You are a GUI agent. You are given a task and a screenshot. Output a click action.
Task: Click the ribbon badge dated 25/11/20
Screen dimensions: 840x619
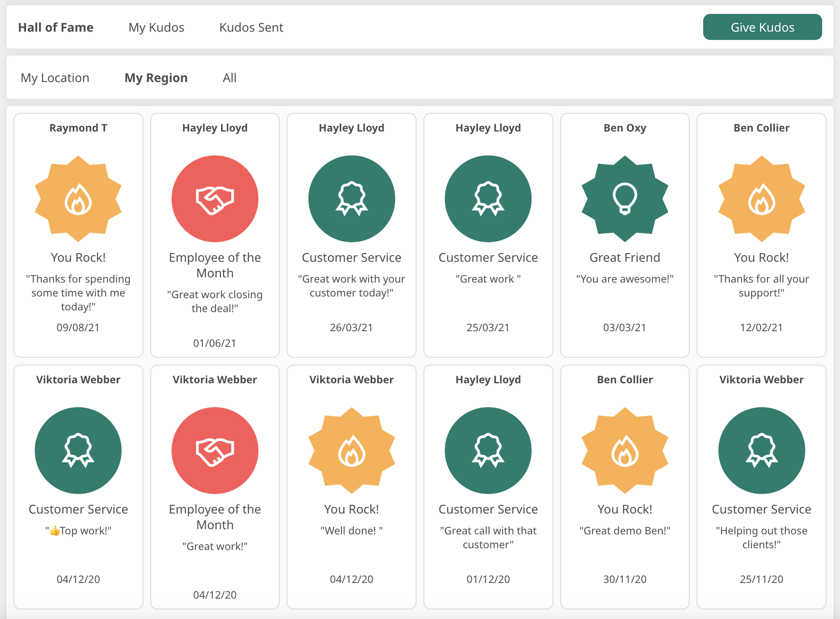click(x=761, y=451)
